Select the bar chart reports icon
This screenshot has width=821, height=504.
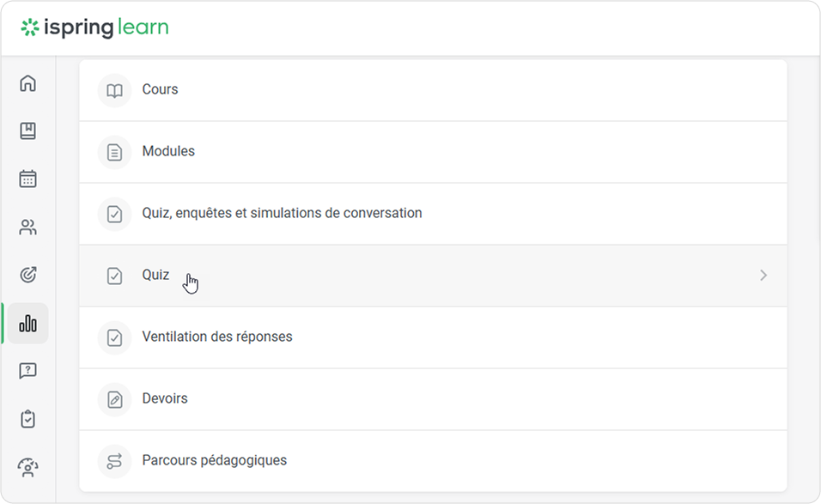coord(28,324)
